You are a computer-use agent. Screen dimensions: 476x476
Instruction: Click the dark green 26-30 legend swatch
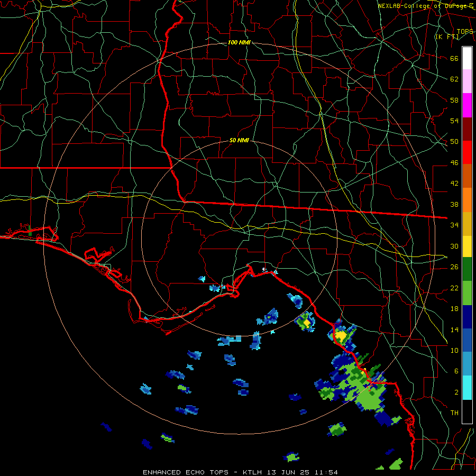pos(467,269)
